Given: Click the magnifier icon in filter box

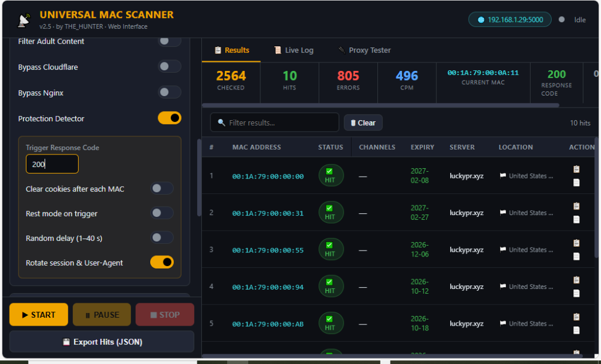Looking at the screenshot, I should coord(221,123).
